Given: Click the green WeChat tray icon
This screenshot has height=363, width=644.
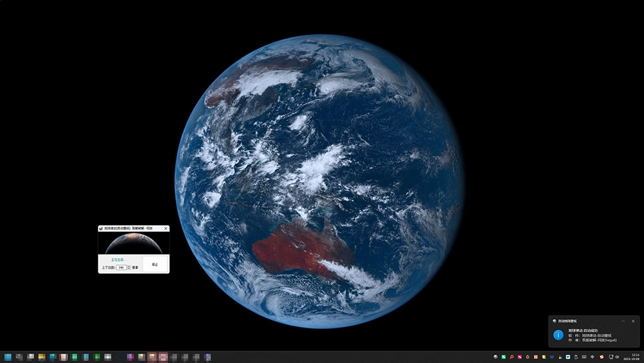Looking at the screenshot, I should pyautogui.click(x=504, y=357).
